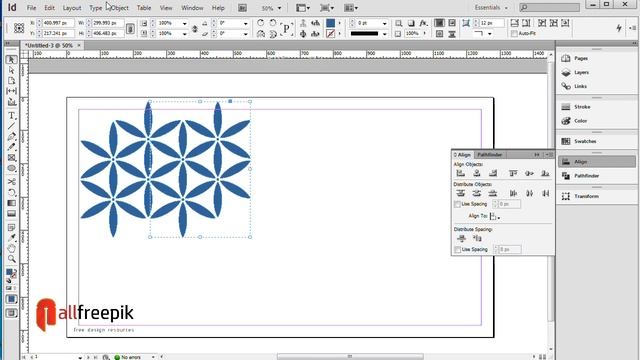640x360 pixels.
Task: Click Distribute Vertical Space icon
Action: 461,238
